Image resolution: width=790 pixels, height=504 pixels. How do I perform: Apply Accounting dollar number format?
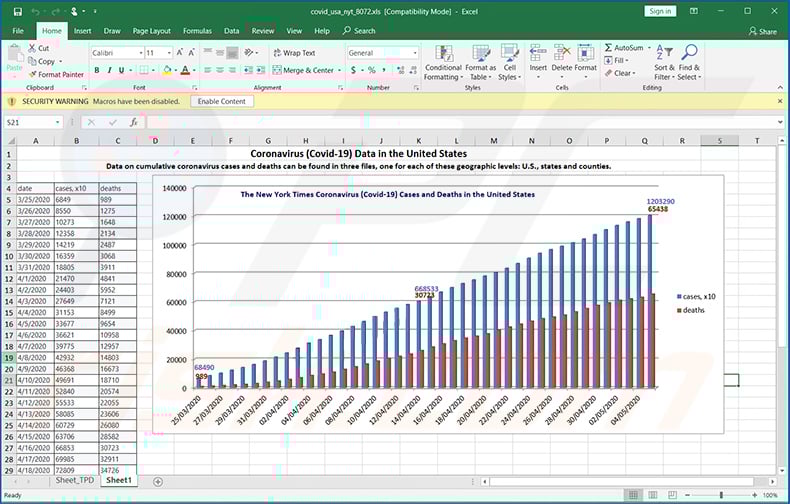[x=353, y=70]
